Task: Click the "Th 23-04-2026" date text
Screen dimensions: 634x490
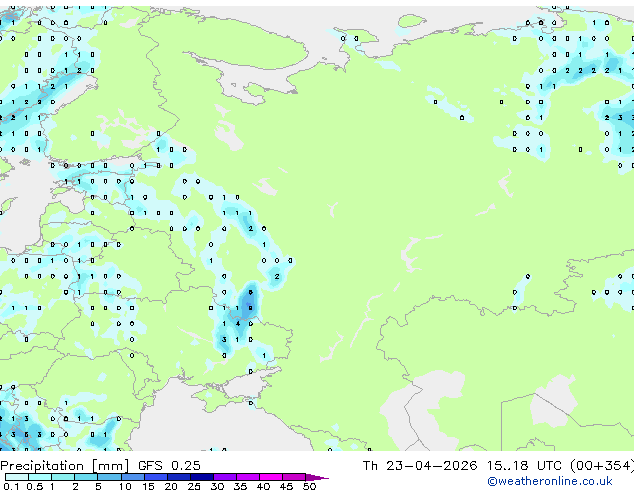Action: tap(420, 466)
